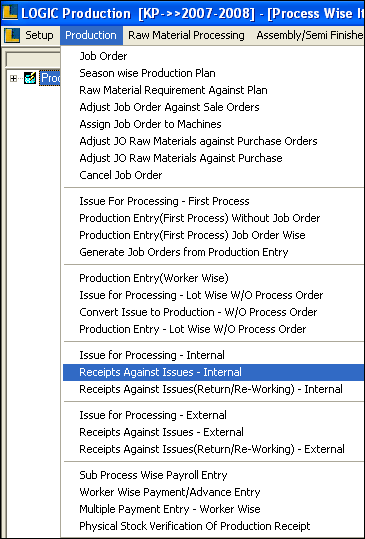The height and width of the screenshot is (539, 365).
Task: Choose Sub Process Wise Payroll Entry
Action: (x=153, y=475)
